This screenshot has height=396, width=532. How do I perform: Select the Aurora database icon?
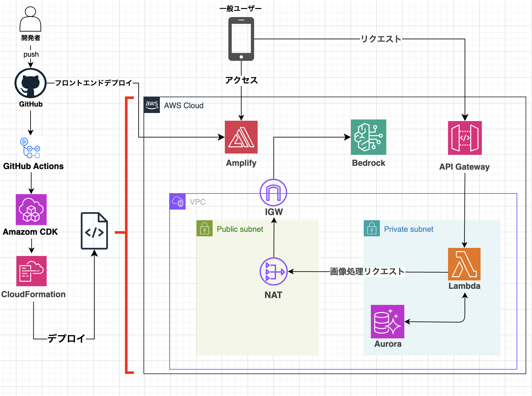point(388,322)
